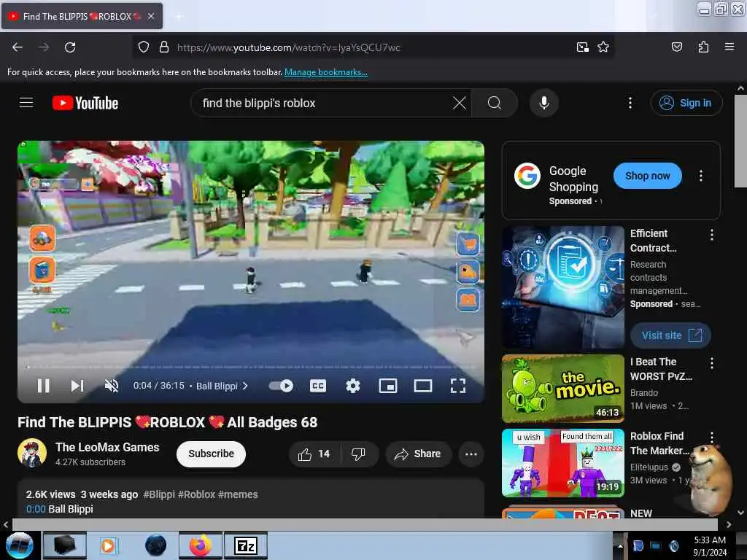Open Roblox Find The Marker video thumbnail
This screenshot has width=747, height=560.
coord(563,463)
